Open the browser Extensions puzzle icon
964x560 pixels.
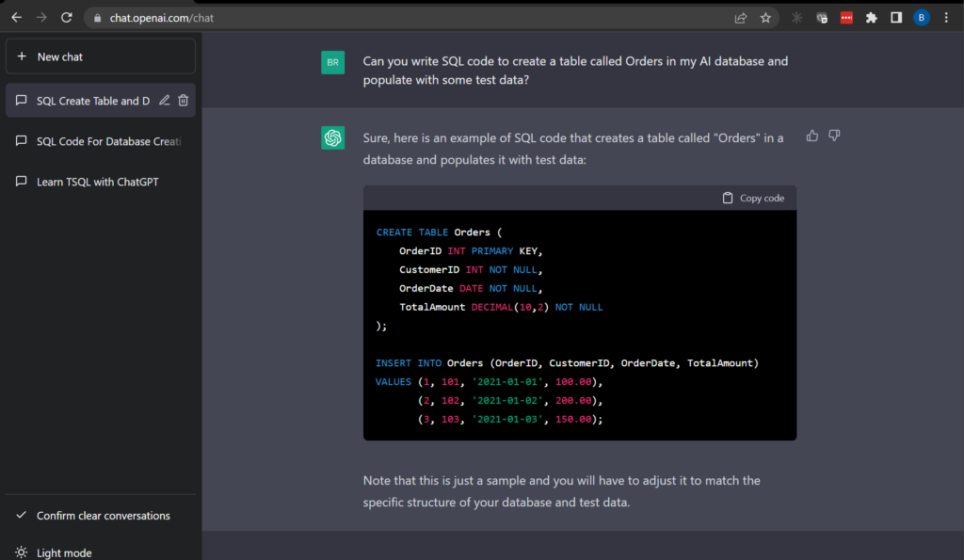[x=872, y=17]
